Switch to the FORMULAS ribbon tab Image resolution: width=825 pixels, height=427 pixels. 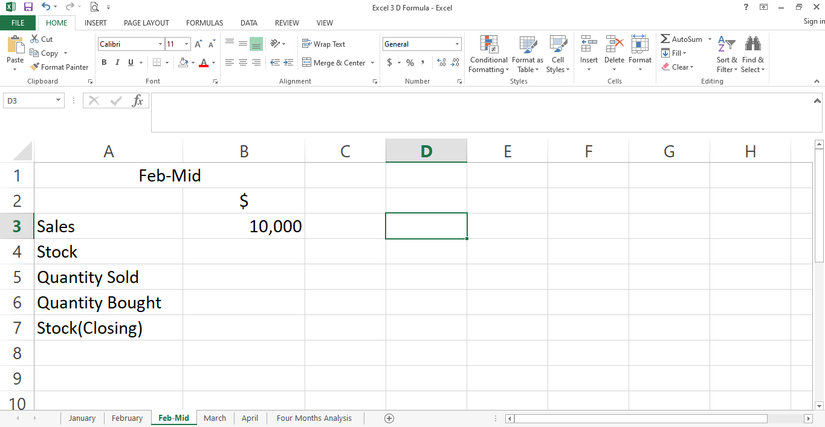tap(204, 22)
